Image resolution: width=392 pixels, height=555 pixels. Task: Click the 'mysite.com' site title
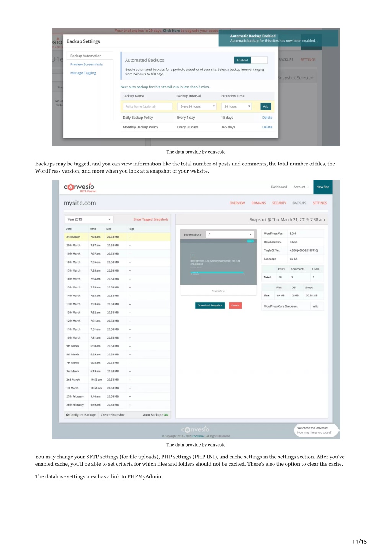pyautogui.click(x=80, y=203)
